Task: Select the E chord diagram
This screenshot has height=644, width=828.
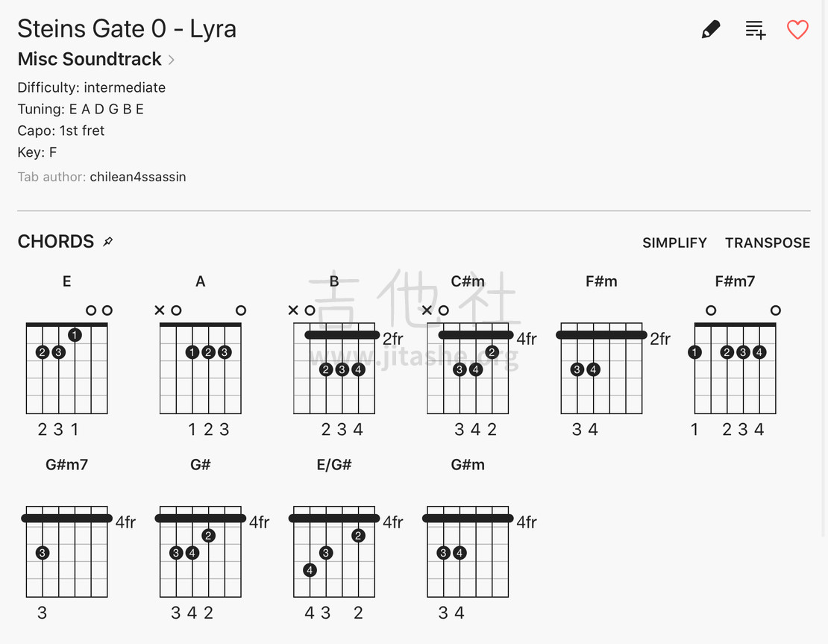Action: coord(67,357)
